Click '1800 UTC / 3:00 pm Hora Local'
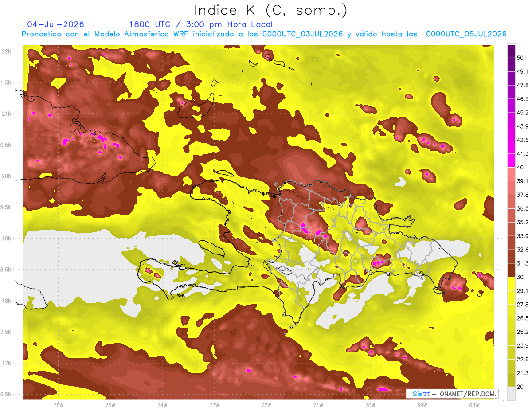532x411 pixels. pos(201,24)
